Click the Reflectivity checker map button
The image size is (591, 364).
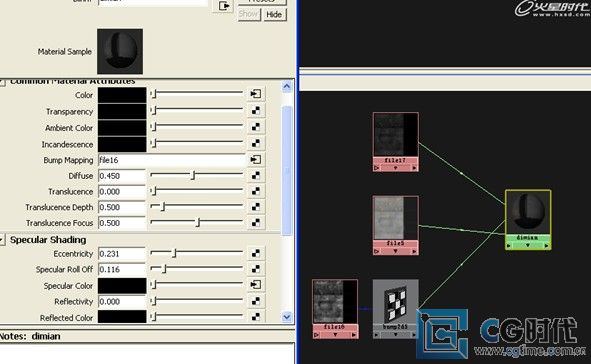coord(256,301)
